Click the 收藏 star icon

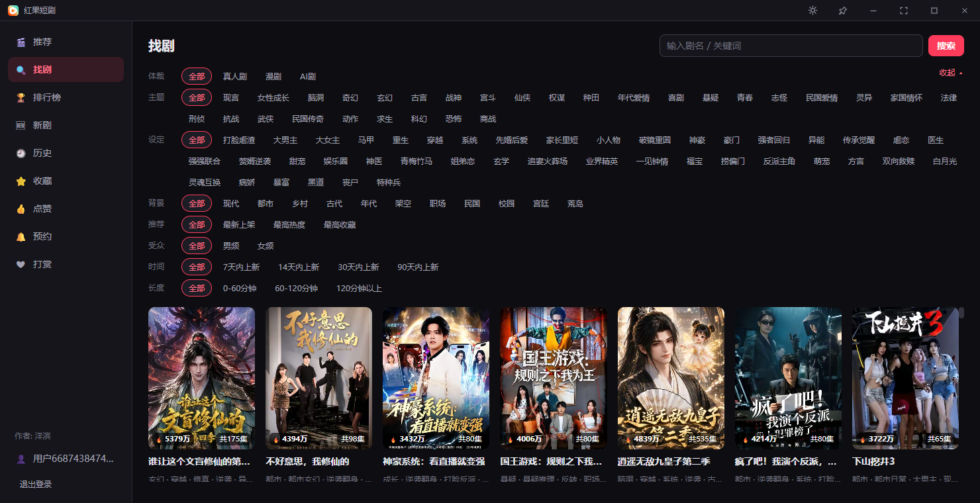[21, 181]
